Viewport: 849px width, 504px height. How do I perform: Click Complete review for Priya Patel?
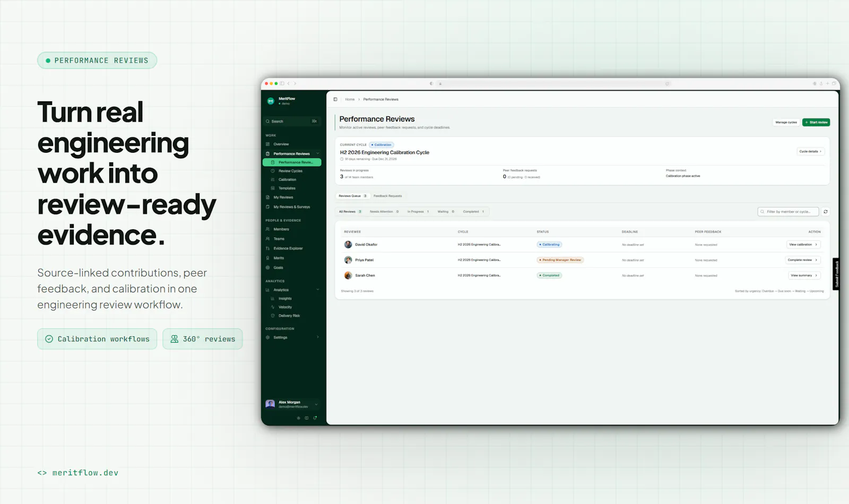point(803,260)
